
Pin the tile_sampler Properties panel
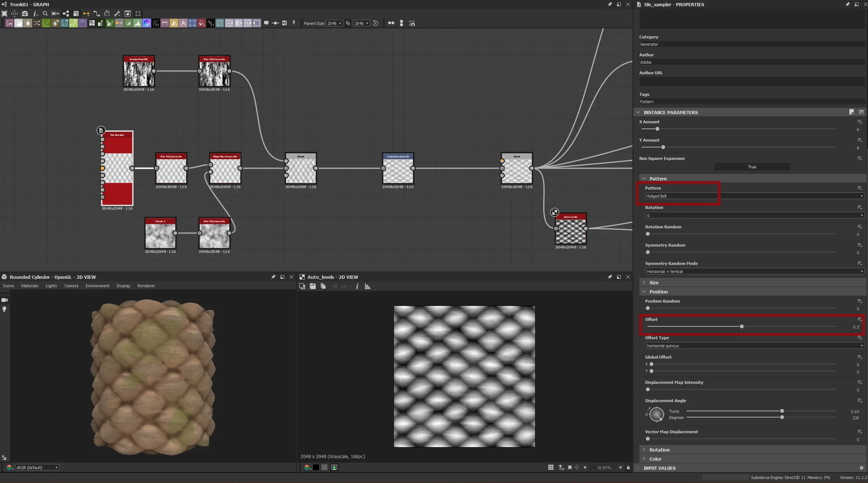[848, 4]
